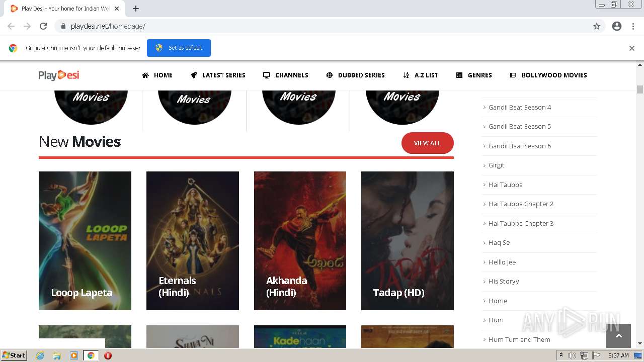Image resolution: width=644 pixels, height=362 pixels.
Task: Open the BOLLYWOOD MOVIES menu
Action: (548, 75)
